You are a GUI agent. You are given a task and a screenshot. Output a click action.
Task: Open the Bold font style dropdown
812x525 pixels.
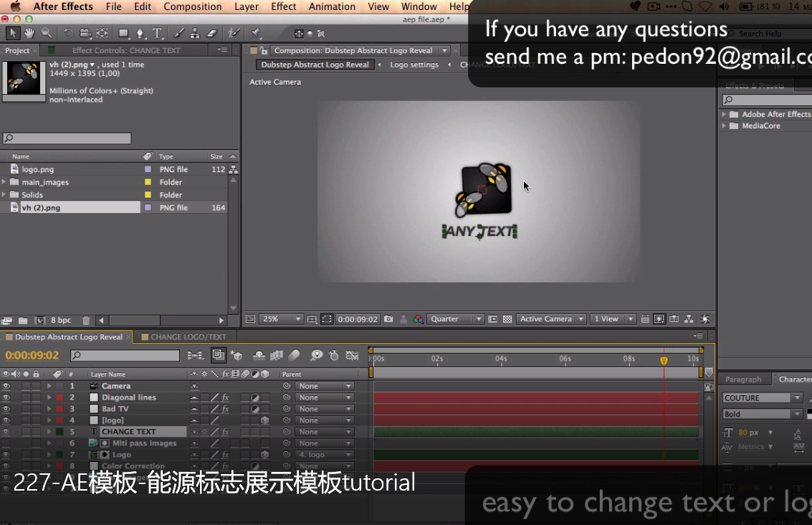click(x=763, y=414)
